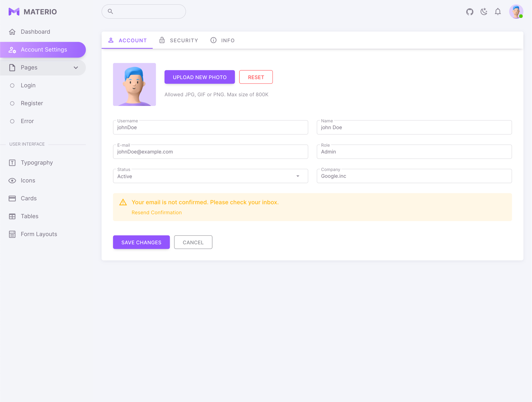Click the Typography sidebar icon
This screenshot has width=532, height=402.
coord(12,163)
